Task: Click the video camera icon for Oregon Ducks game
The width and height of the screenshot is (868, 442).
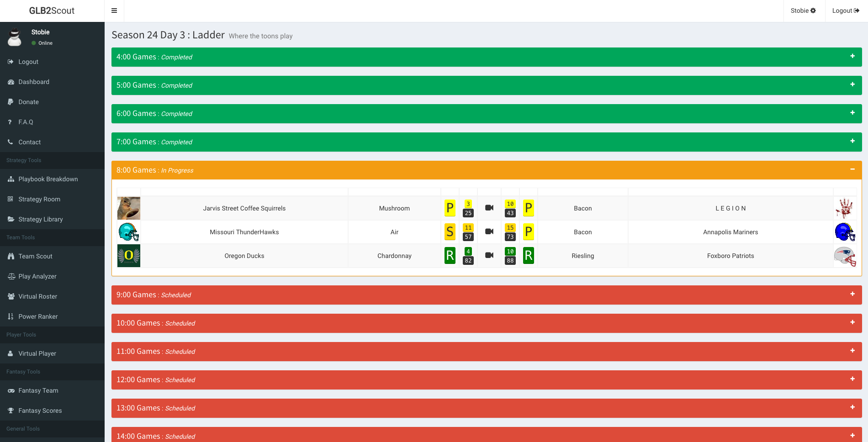Action: click(x=489, y=255)
